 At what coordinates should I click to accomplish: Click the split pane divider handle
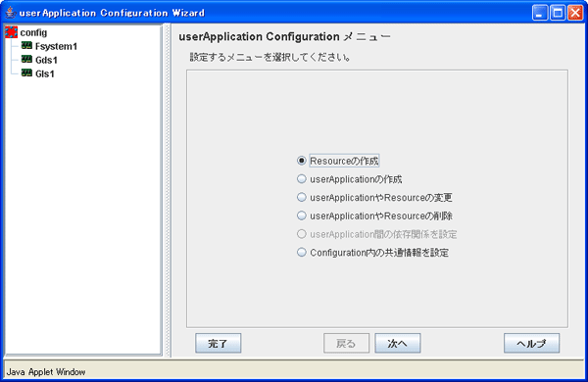168,190
